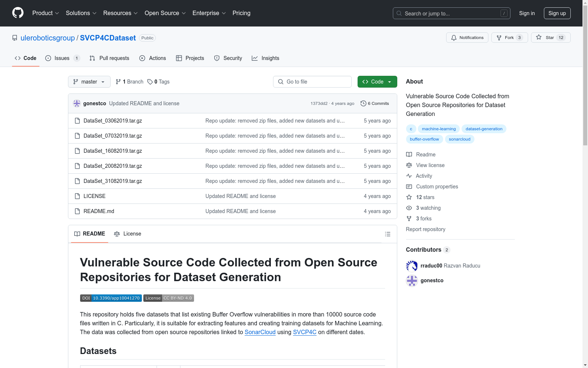Star the repository
Viewport: 588px width, 368px height.
pos(551,38)
